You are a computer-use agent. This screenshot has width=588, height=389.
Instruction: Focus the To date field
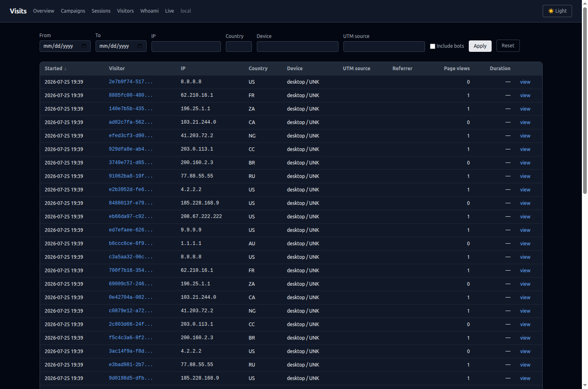[x=121, y=46]
